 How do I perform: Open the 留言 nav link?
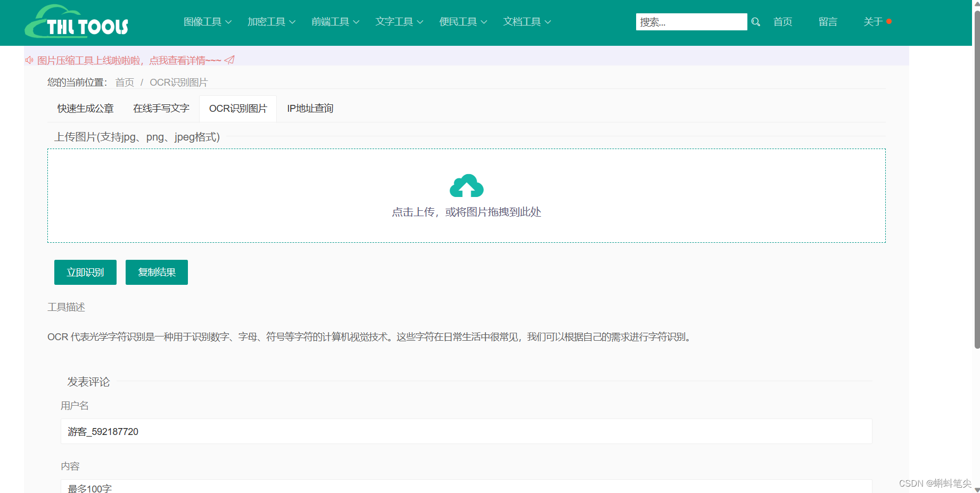(x=828, y=22)
